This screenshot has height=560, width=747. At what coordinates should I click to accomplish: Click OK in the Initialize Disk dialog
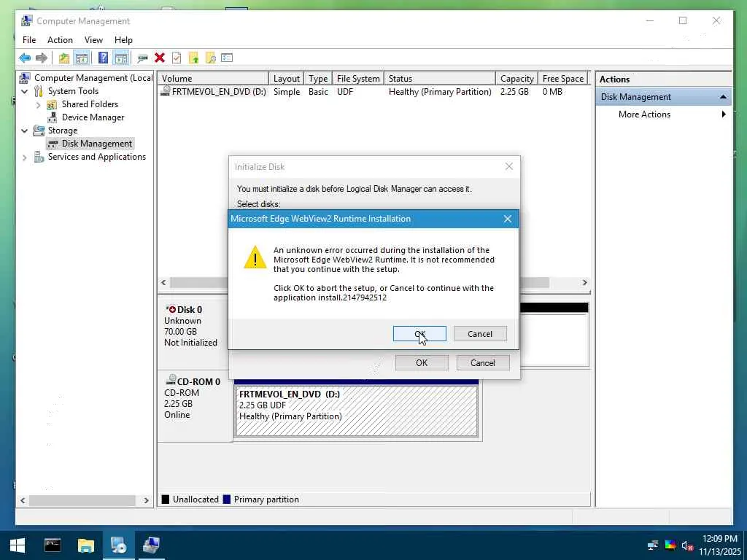[x=422, y=363]
